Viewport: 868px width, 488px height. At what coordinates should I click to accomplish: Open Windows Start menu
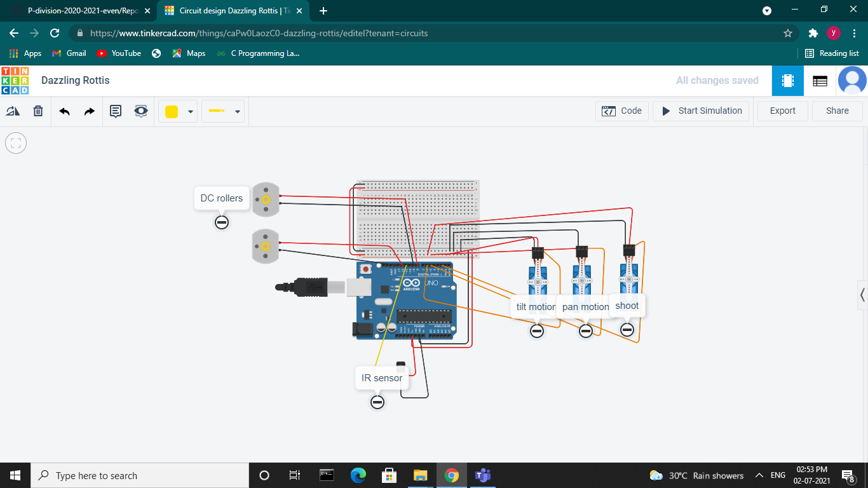(15, 475)
